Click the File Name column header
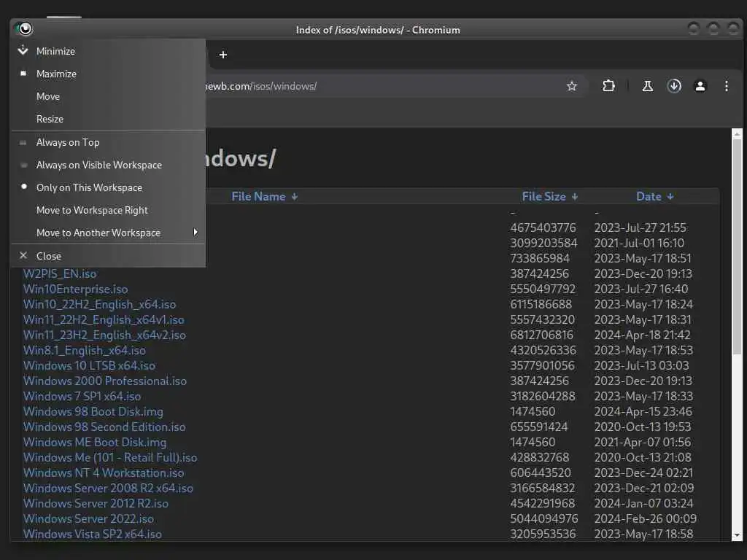Viewport: 747px width, 560px height. tap(258, 197)
